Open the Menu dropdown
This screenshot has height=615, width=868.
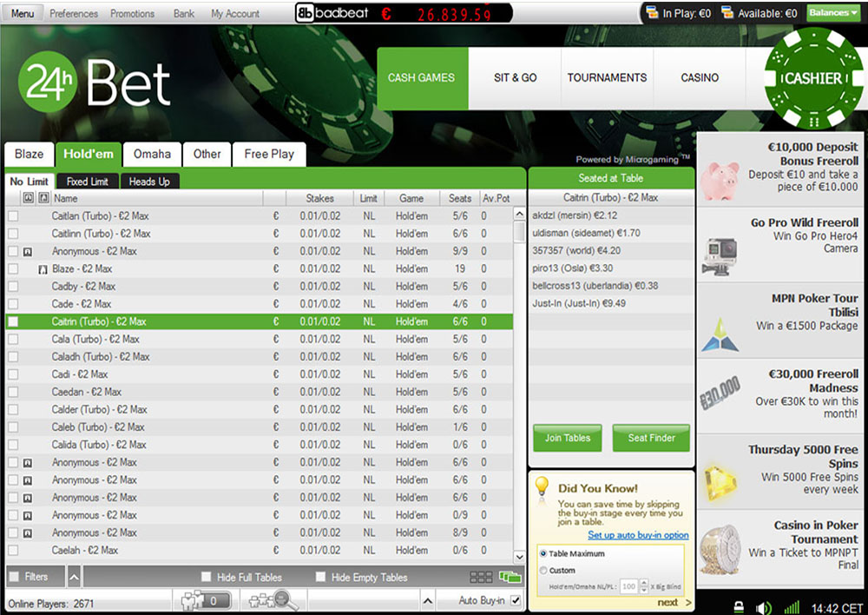pyautogui.click(x=23, y=13)
